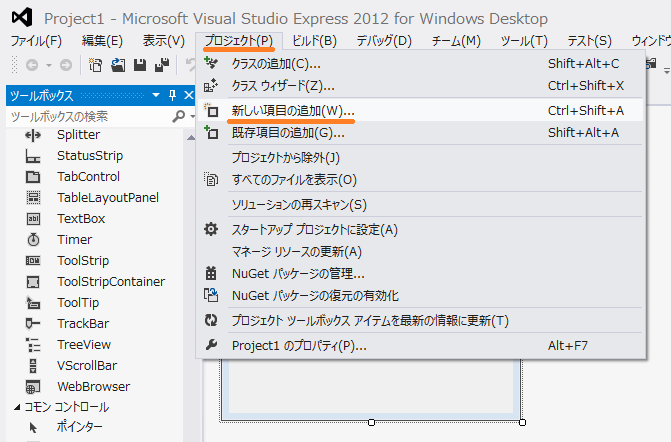671x442 pixels.
Task: Open the 編集(E) menu
Action: point(102,41)
